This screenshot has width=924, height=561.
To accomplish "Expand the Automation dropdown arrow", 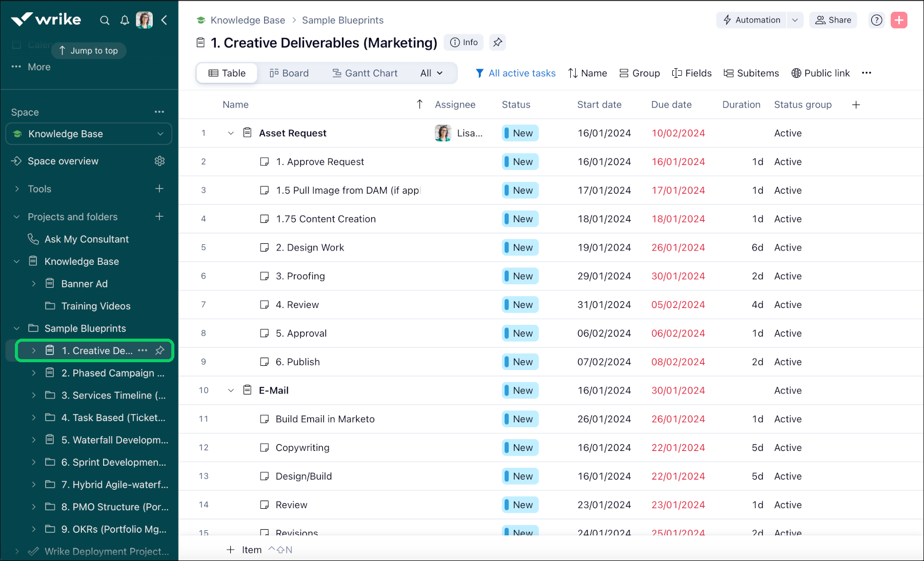I will pyautogui.click(x=795, y=20).
